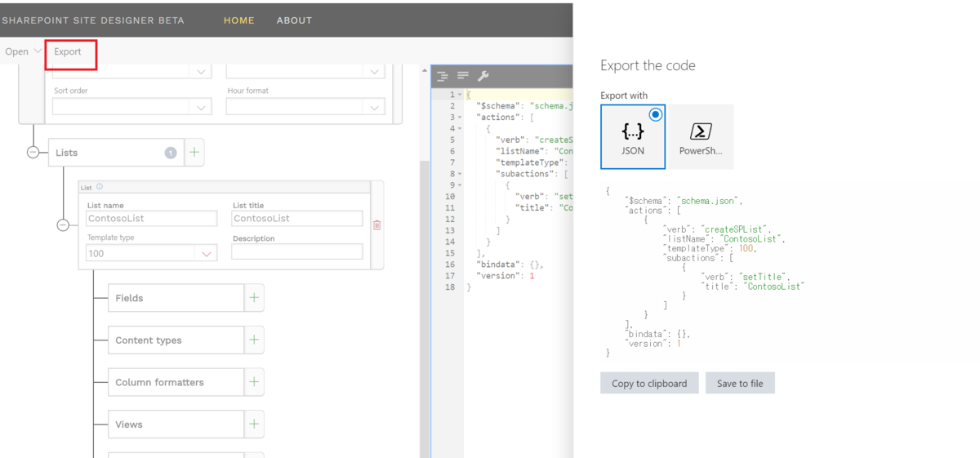
Task: Fold the subactions array at line 8
Action: click(x=460, y=174)
